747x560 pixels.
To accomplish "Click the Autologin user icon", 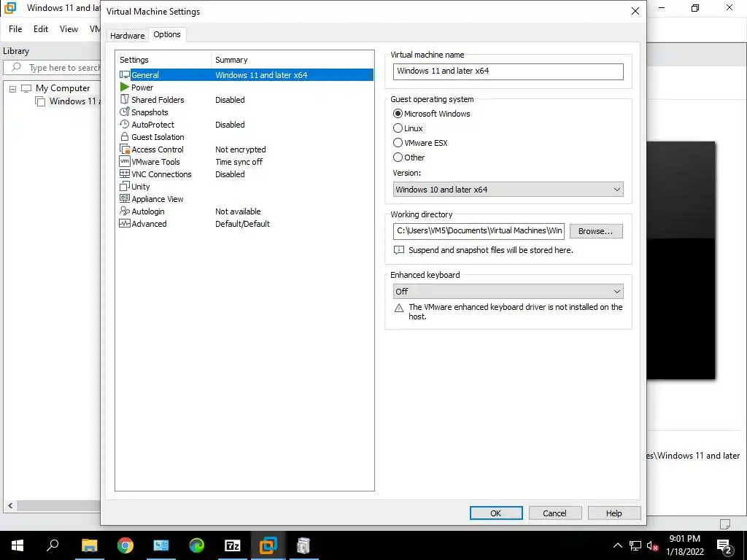I will click(124, 211).
